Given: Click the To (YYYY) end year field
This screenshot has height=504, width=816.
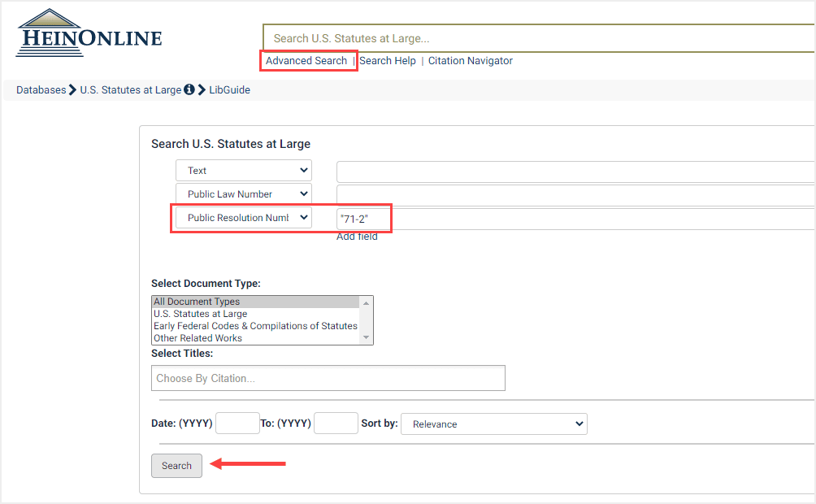Looking at the screenshot, I should coord(336,424).
